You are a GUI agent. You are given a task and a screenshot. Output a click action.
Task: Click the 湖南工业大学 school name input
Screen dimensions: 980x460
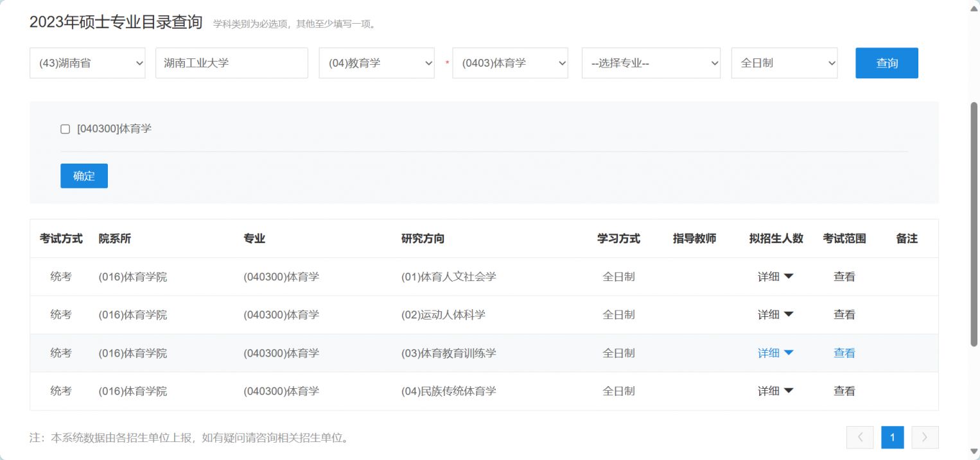(232, 63)
